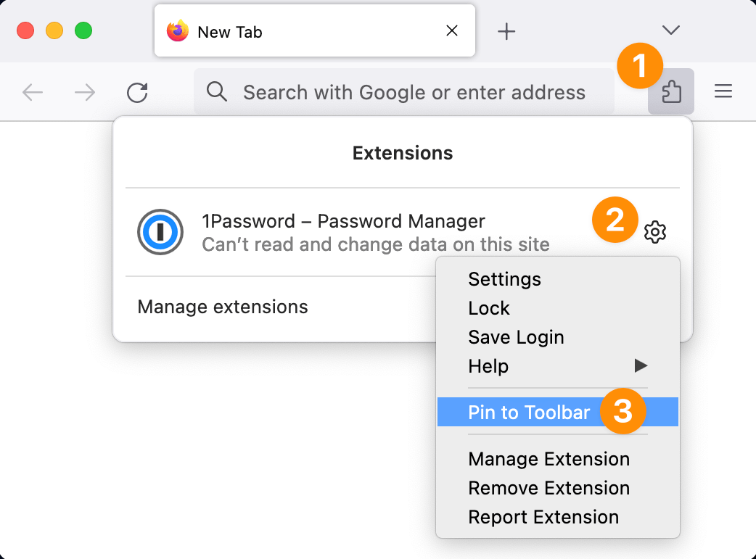
Task: Open the Extensions puzzle-piece toolbar icon
Action: 670,91
